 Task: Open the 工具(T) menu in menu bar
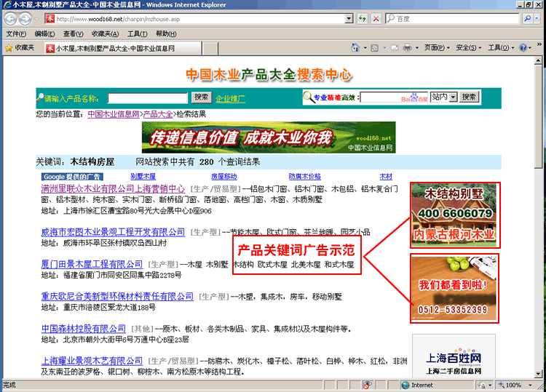(137, 33)
